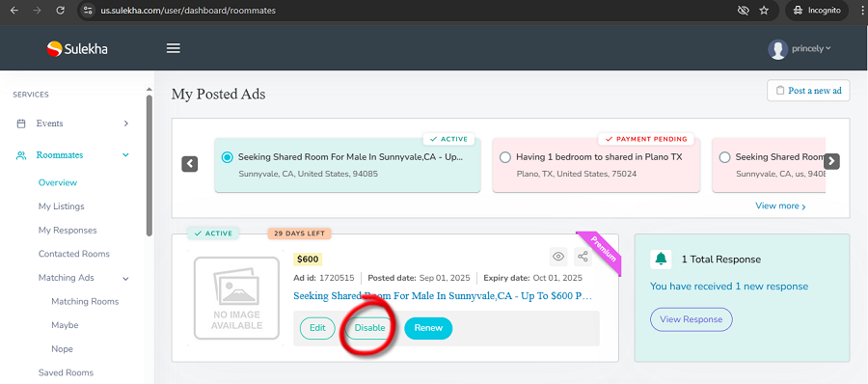Open the Incognito profile button
868x384 pixels.
[x=817, y=10]
